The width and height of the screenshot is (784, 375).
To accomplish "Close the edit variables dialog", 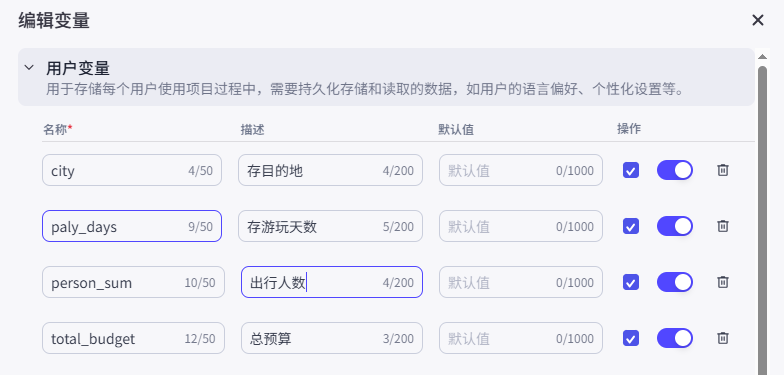I will coord(758,20).
